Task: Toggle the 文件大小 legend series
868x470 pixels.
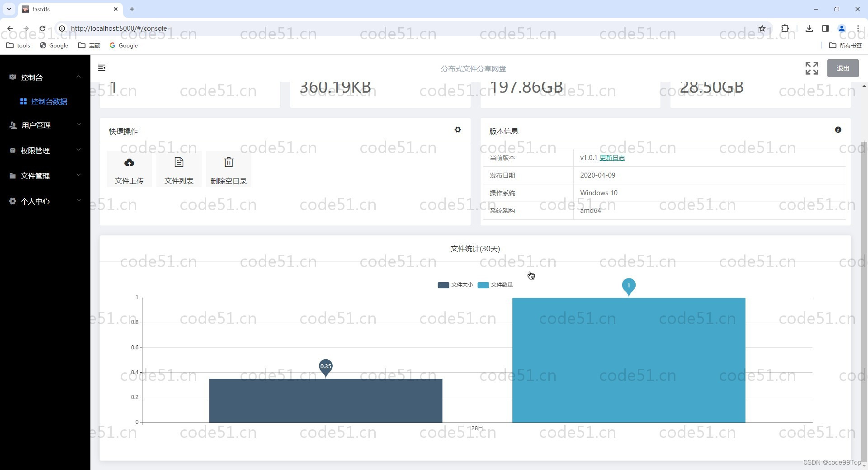Action: pyautogui.click(x=455, y=285)
